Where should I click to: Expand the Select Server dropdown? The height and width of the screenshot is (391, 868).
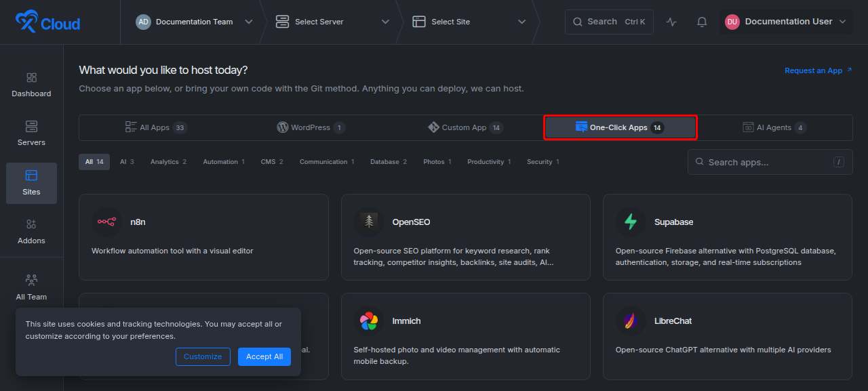[x=385, y=22]
